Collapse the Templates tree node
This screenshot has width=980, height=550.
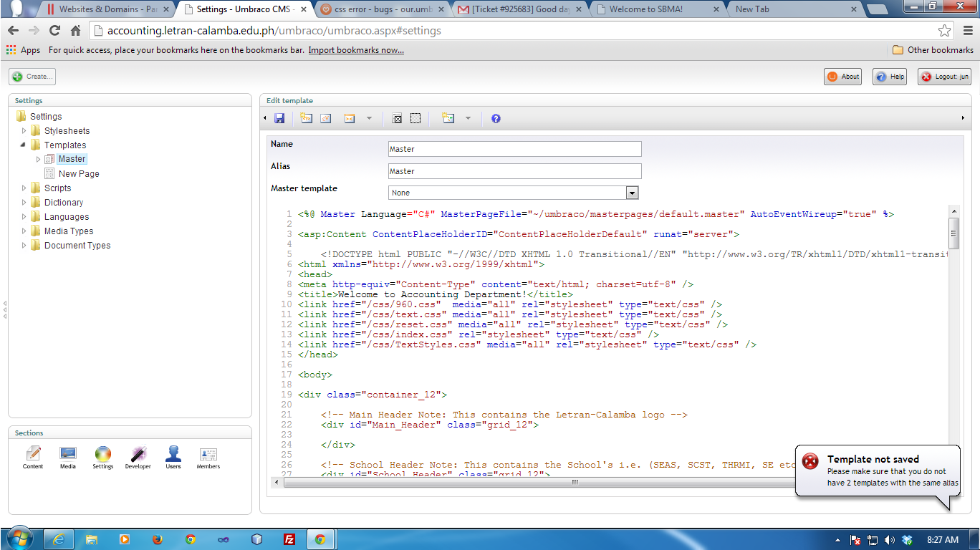point(24,145)
